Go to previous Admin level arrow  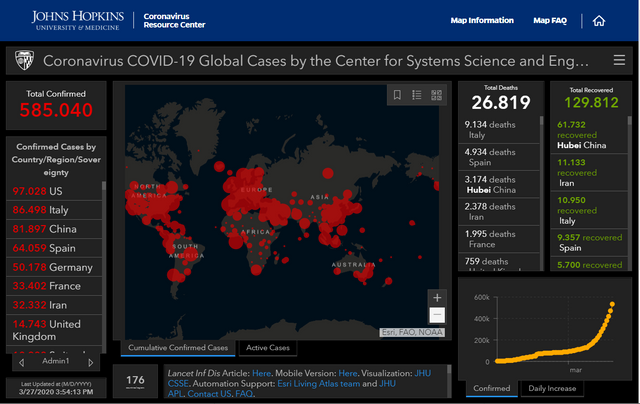pos(21,362)
